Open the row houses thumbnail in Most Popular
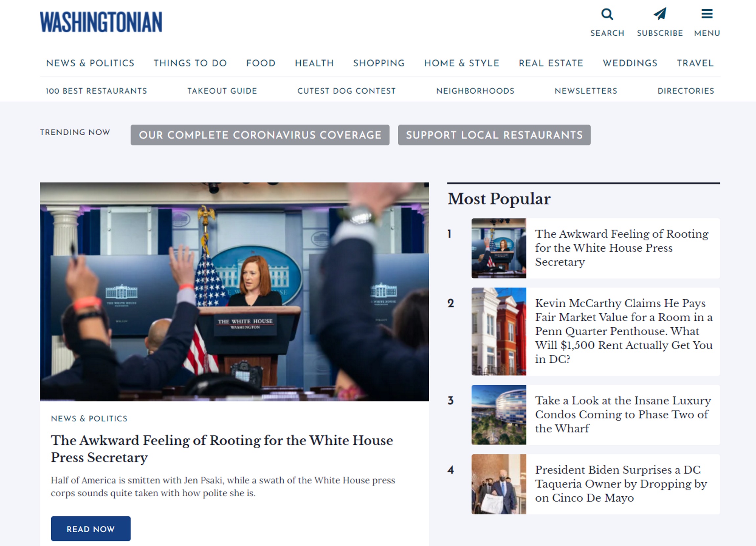 (499, 332)
